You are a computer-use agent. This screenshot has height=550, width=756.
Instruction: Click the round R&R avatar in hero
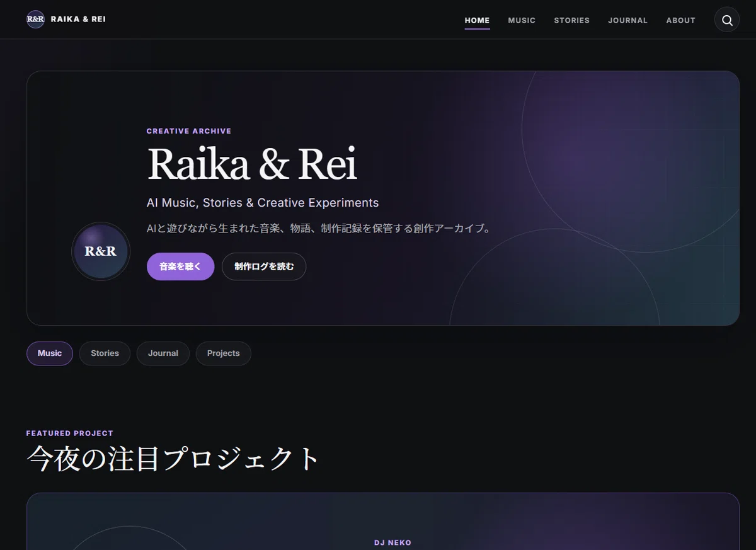[x=101, y=251]
